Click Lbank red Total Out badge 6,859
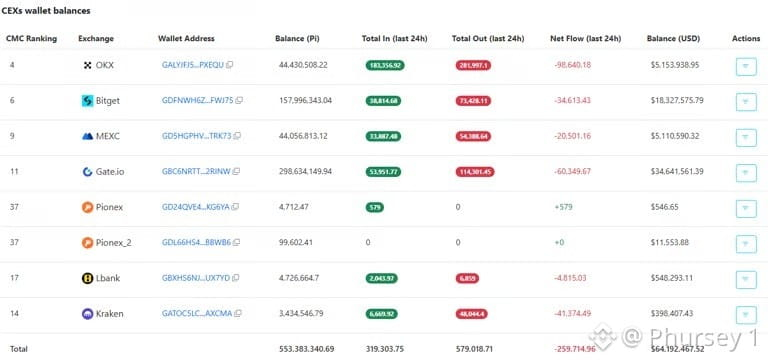Image resolution: width=768 pixels, height=362 pixels. pos(467,278)
